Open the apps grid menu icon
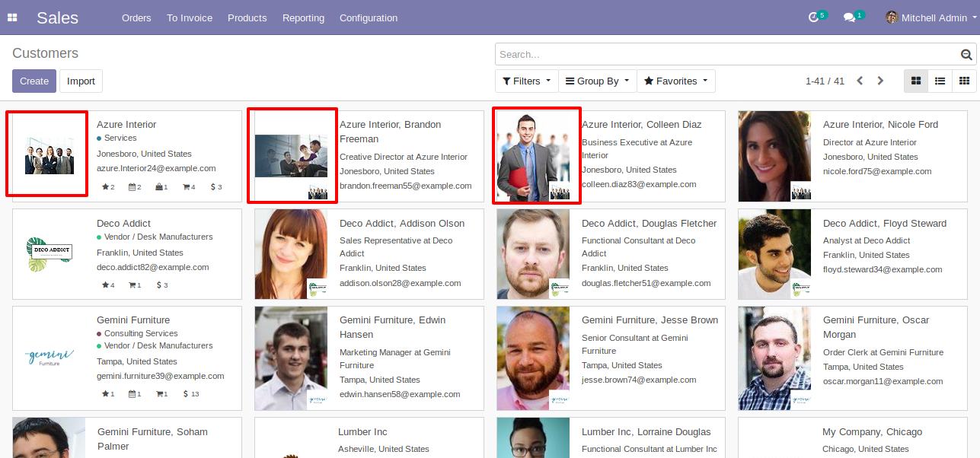 click(x=12, y=17)
